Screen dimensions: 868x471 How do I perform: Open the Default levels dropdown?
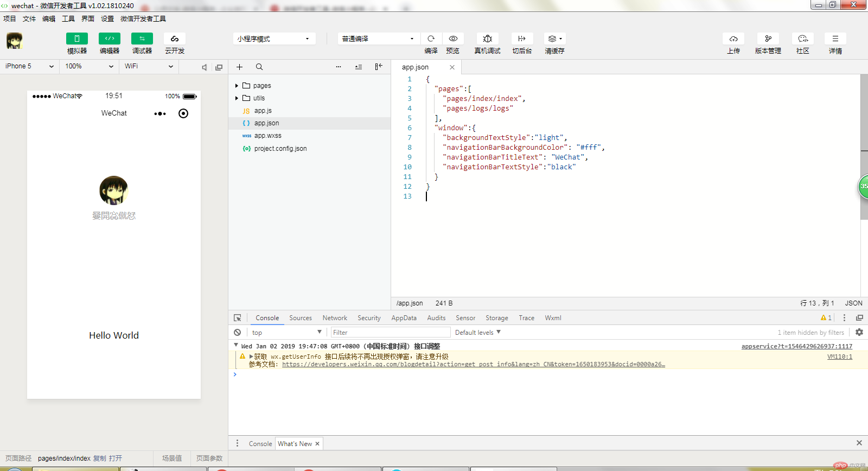coord(478,332)
